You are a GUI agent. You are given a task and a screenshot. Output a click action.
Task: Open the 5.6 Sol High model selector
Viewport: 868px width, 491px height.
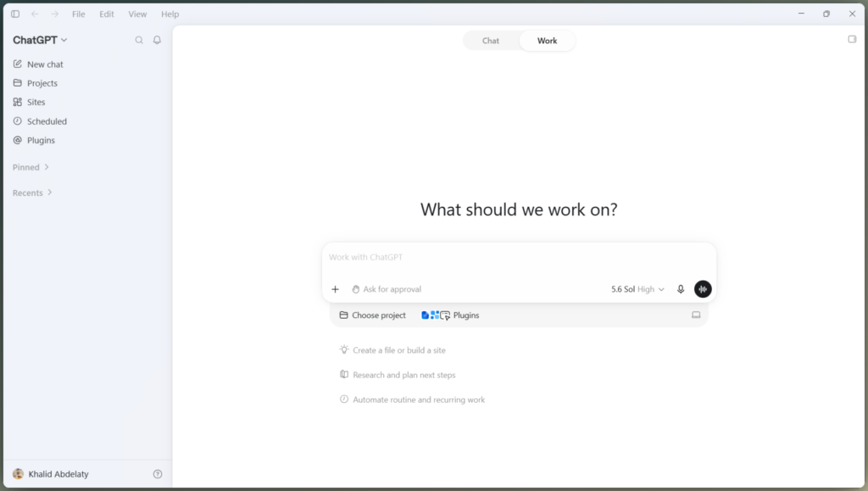tap(637, 289)
